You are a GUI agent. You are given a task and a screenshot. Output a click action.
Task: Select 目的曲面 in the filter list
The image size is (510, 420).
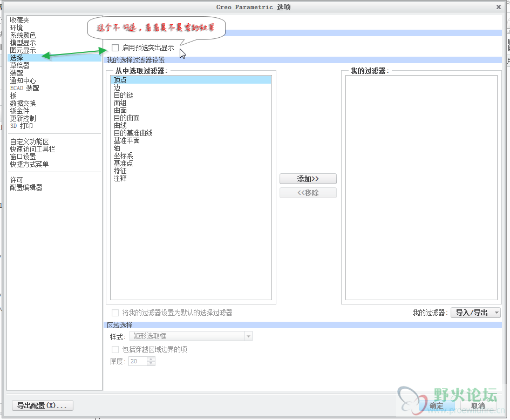pyautogui.click(x=126, y=118)
